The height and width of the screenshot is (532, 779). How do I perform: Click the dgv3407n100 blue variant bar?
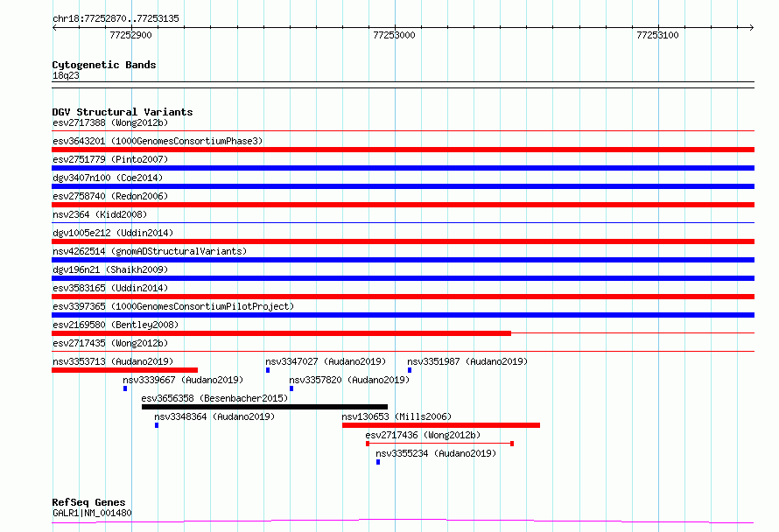pyautogui.click(x=403, y=186)
